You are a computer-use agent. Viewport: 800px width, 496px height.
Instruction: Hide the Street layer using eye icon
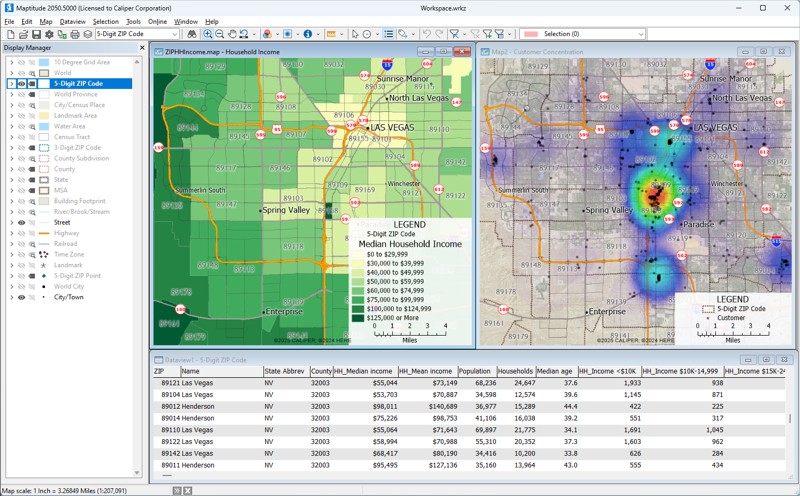pyautogui.click(x=21, y=222)
